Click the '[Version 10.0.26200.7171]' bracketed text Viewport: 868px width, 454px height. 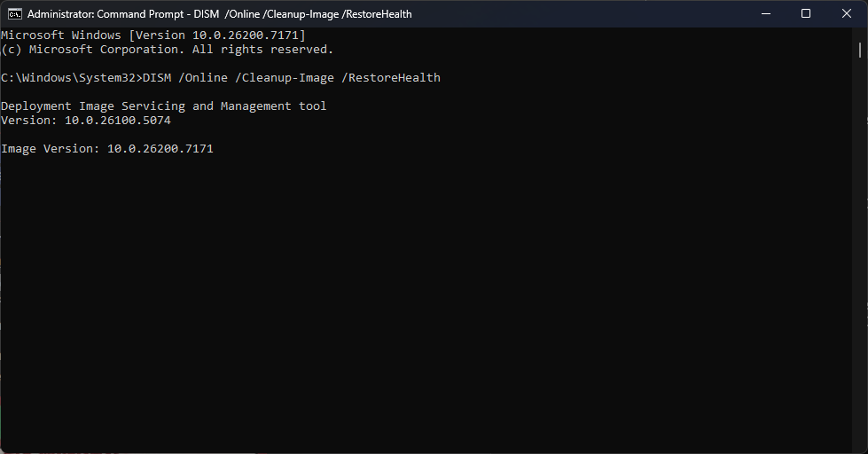click(x=217, y=35)
